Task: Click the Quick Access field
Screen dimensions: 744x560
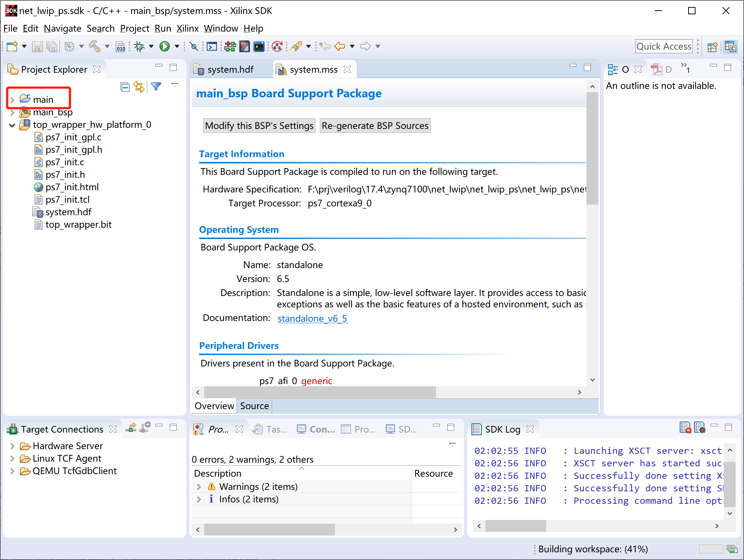Action: [664, 47]
